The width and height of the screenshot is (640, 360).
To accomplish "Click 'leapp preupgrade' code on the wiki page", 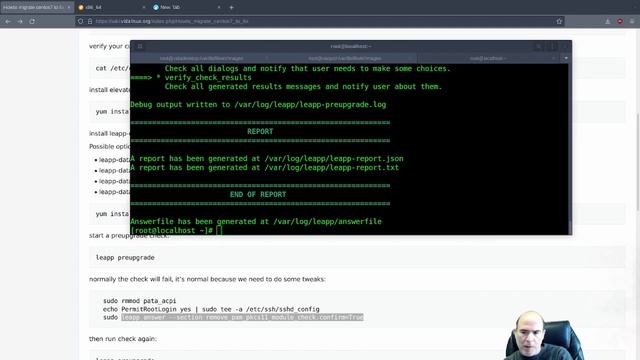I will pos(125,258).
